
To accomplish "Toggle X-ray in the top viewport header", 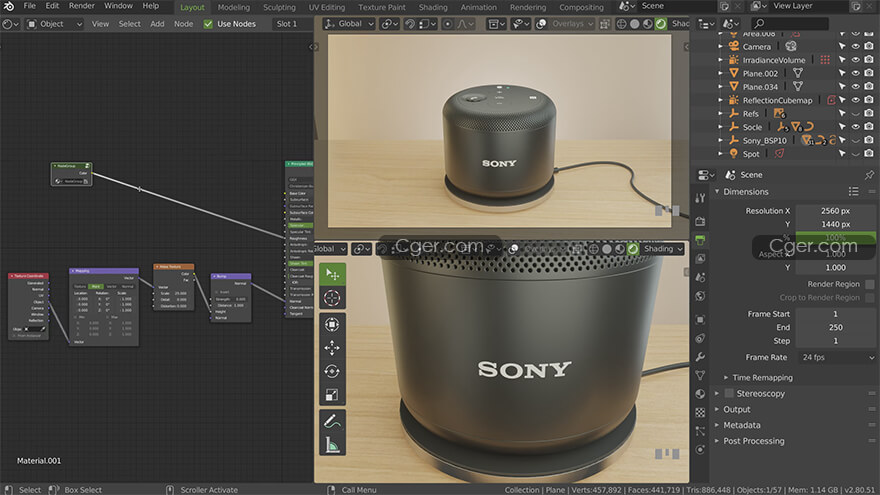I will 604,24.
